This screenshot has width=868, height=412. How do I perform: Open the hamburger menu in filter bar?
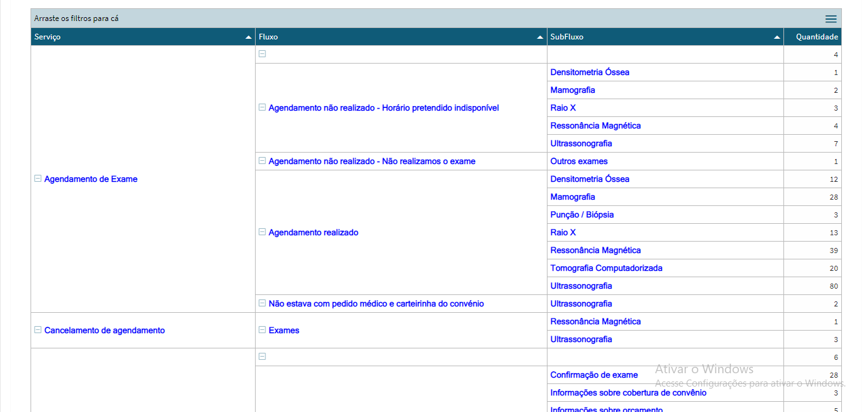tap(830, 19)
